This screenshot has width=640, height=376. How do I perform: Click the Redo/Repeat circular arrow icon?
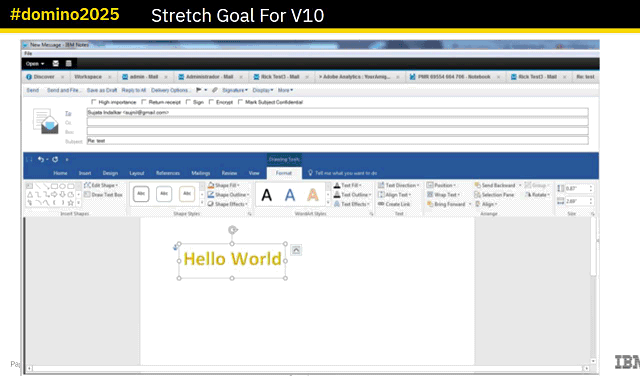point(55,159)
